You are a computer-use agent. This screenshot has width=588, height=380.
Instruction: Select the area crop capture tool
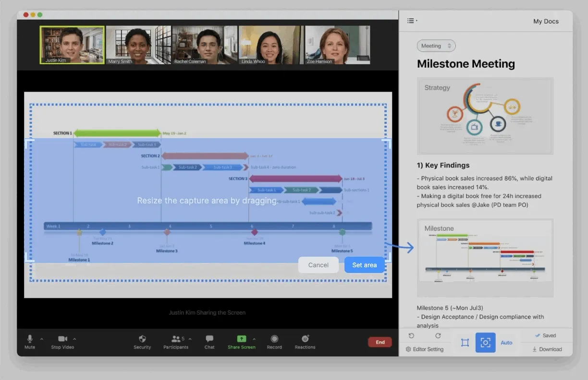coord(465,343)
